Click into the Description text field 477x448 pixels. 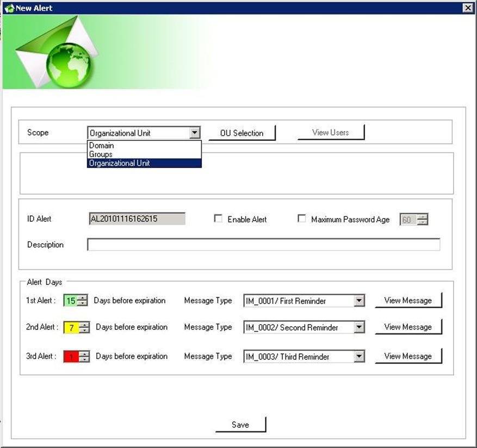pos(263,245)
